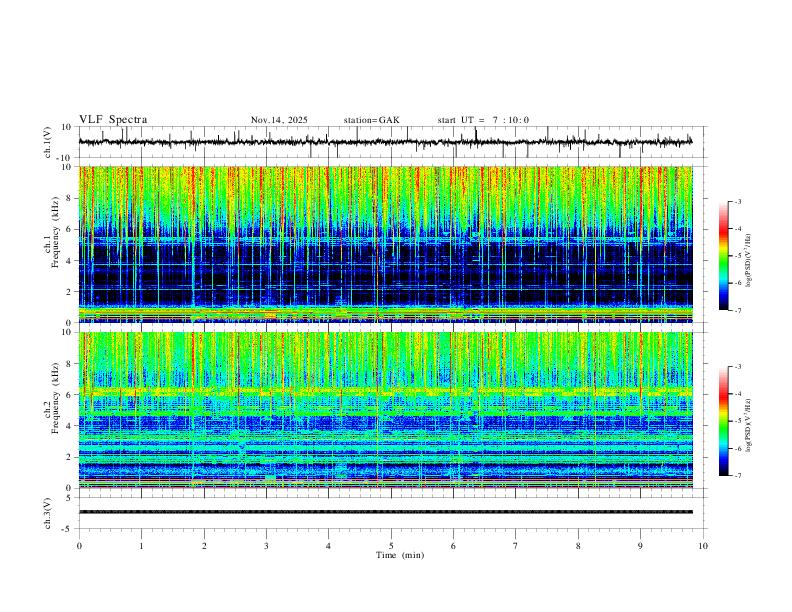This screenshot has width=792, height=612.
Task: Select the "start UT = 7 :10: 0" text
Action: [483, 120]
